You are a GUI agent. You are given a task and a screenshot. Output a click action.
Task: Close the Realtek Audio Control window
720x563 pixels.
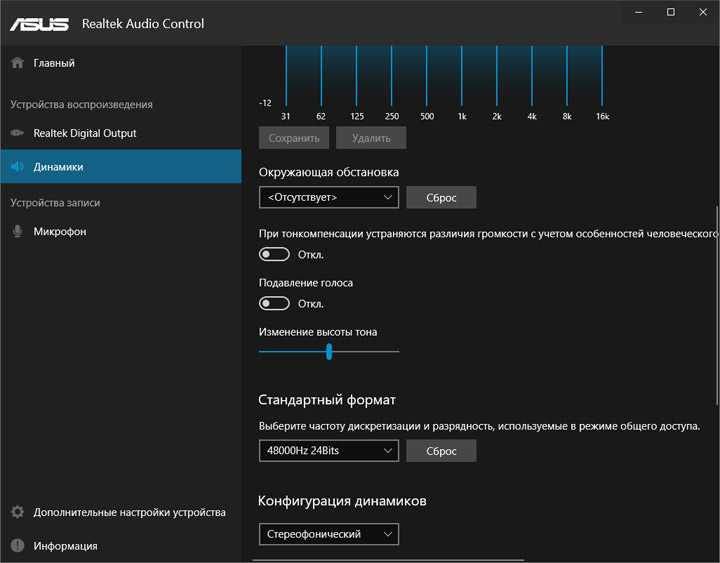click(703, 12)
